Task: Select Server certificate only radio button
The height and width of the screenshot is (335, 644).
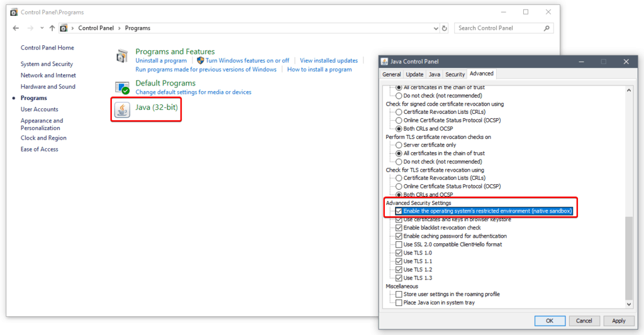Action: [399, 145]
